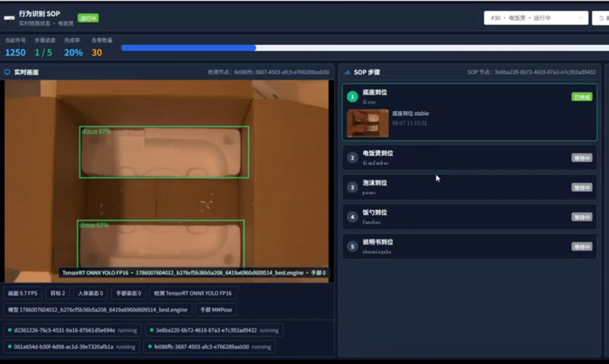The height and width of the screenshot is (364, 609).
Task: Click the 等待中 badge on 电饭煲到位
Action: click(582, 158)
